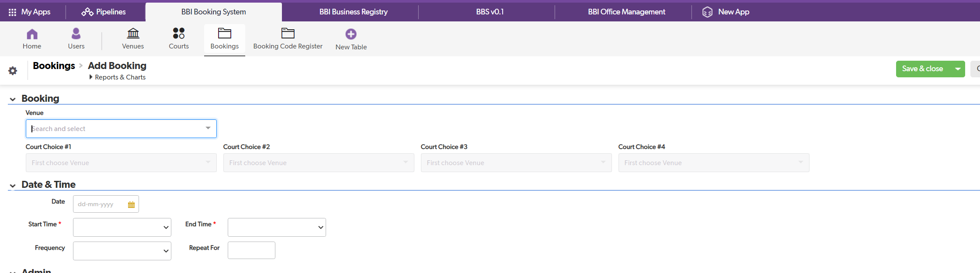Viewport: 980px width, 273px height.
Task: Open Booking Code Register folder icon
Action: (288, 33)
